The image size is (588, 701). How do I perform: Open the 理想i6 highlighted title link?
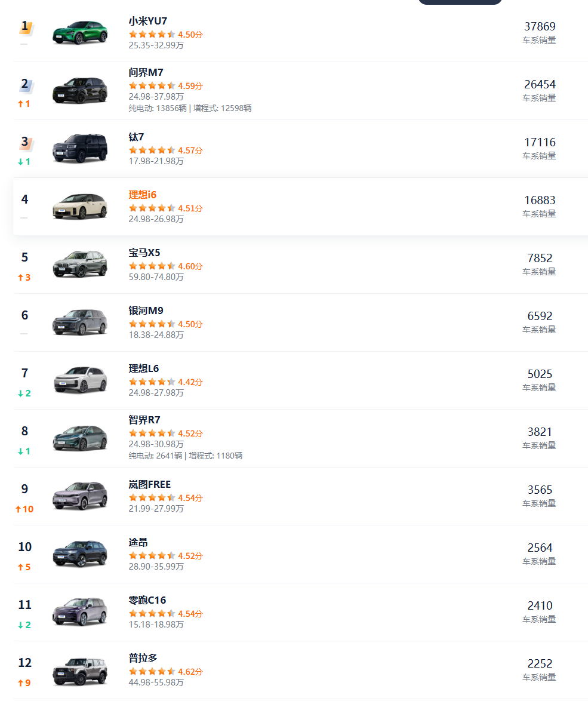click(x=142, y=195)
